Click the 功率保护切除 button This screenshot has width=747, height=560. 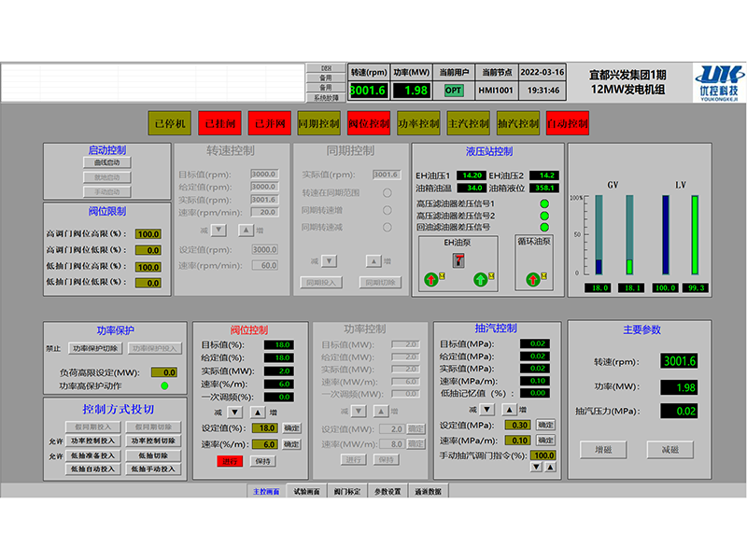(x=95, y=348)
